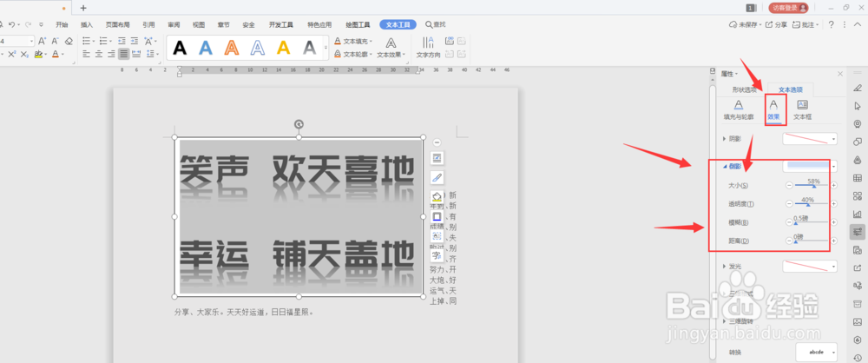Click the increase indent icon
This screenshot has width=868, height=363.
click(135, 41)
